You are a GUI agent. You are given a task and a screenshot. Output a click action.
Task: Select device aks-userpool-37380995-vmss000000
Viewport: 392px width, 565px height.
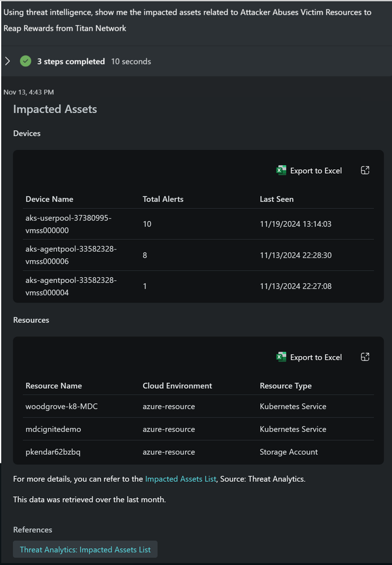point(68,224)
